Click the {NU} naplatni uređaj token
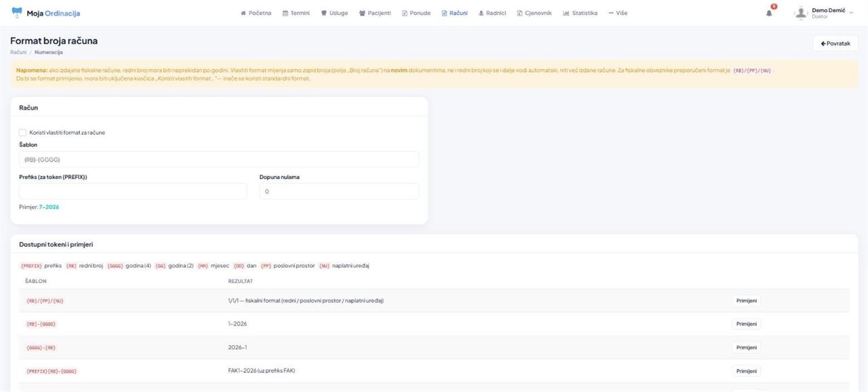Screen dimensions: 868x392 click(324, 266)
